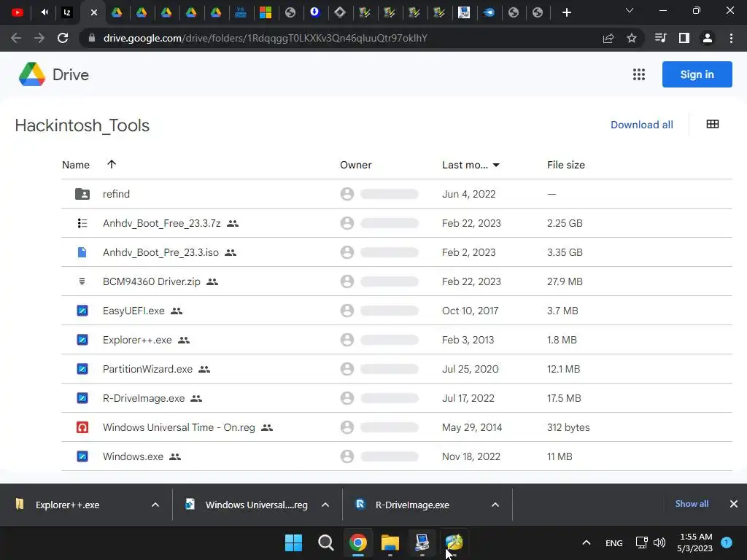Click the Chrome icon in the taskbar
This screenshot has height=560, width=747.
pyautogui.click(x=357, y=542)
